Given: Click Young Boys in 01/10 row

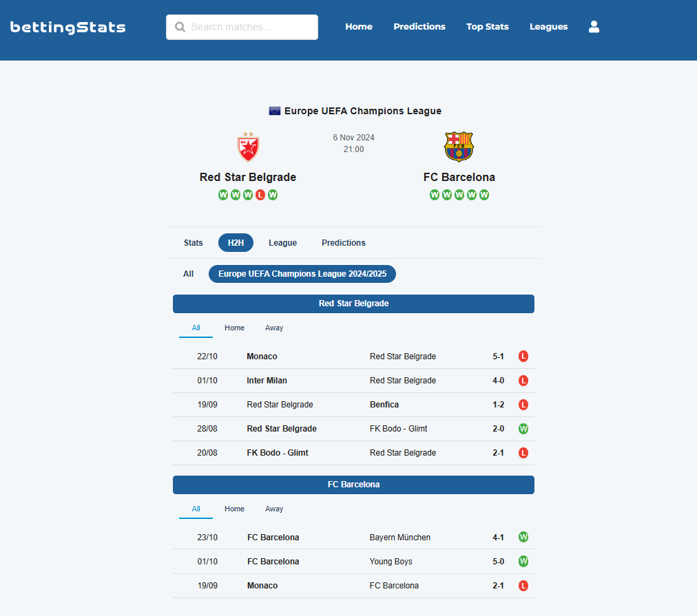Looking at the screenshot, I should [391, 562].
